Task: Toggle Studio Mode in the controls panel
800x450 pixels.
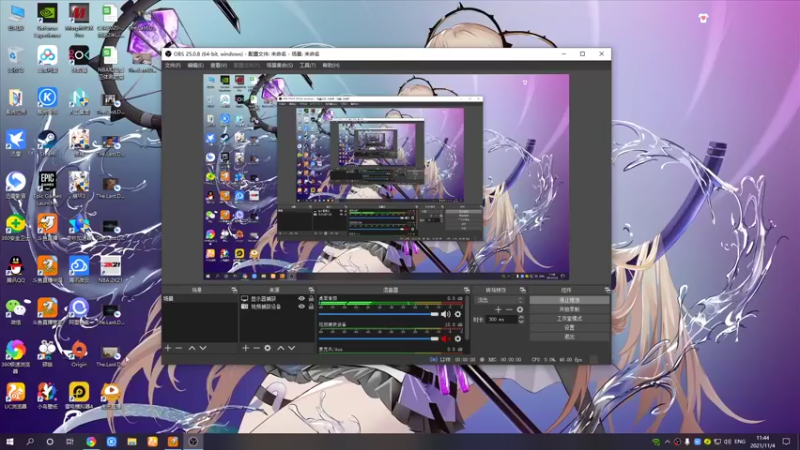Action: coord(569,318)
